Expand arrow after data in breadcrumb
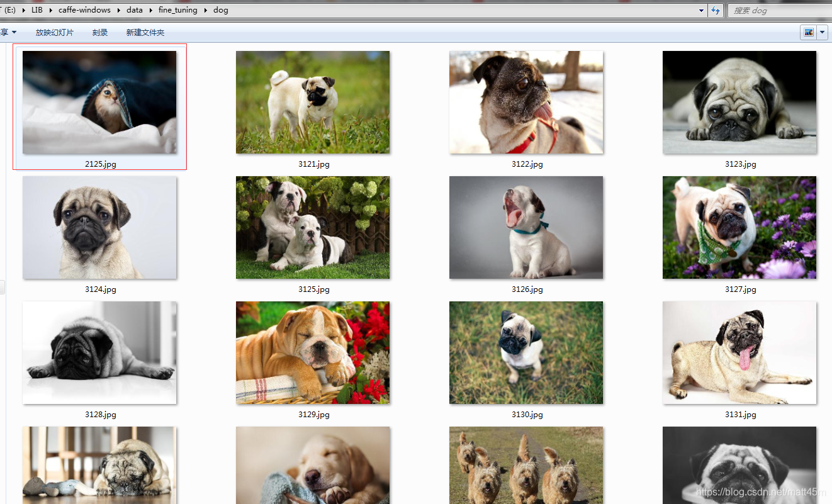Image resolution: width=832 pixels, height=504 pixels. (151, 10)
